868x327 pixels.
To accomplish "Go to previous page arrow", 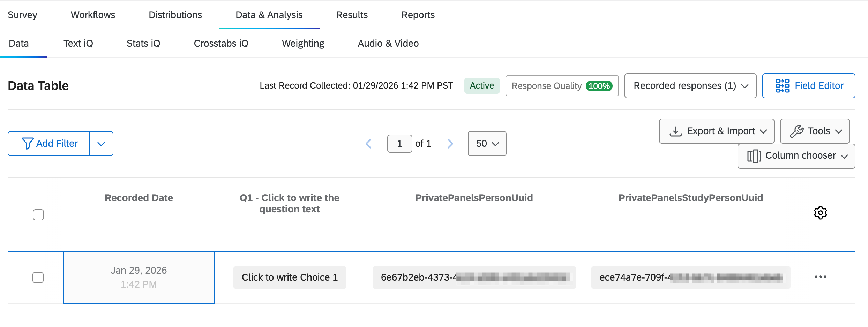I will [x=369, y=144].
